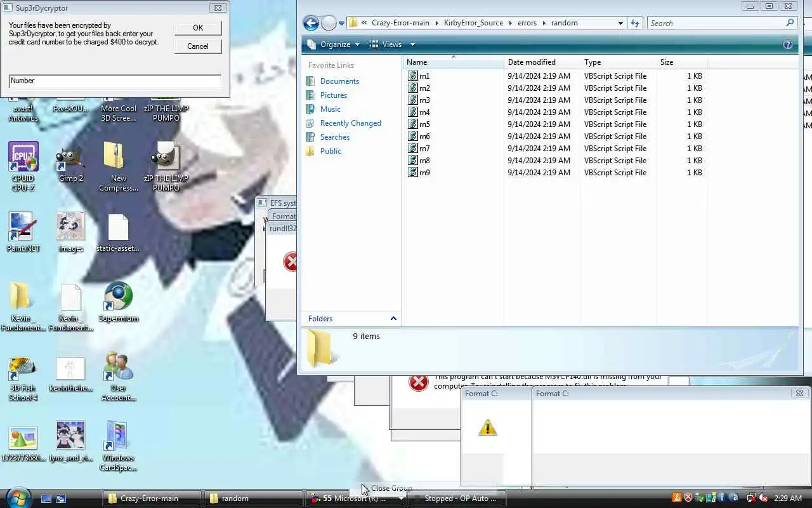Screen dimensions: 812x508
Task: Choose Close Group in taskbar menu
Action: click(391, 488)
